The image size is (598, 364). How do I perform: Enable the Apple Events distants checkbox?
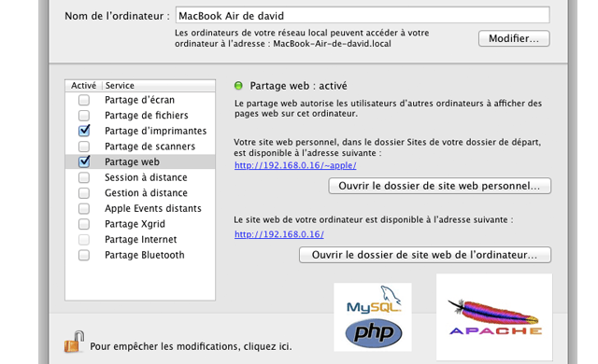84,209
